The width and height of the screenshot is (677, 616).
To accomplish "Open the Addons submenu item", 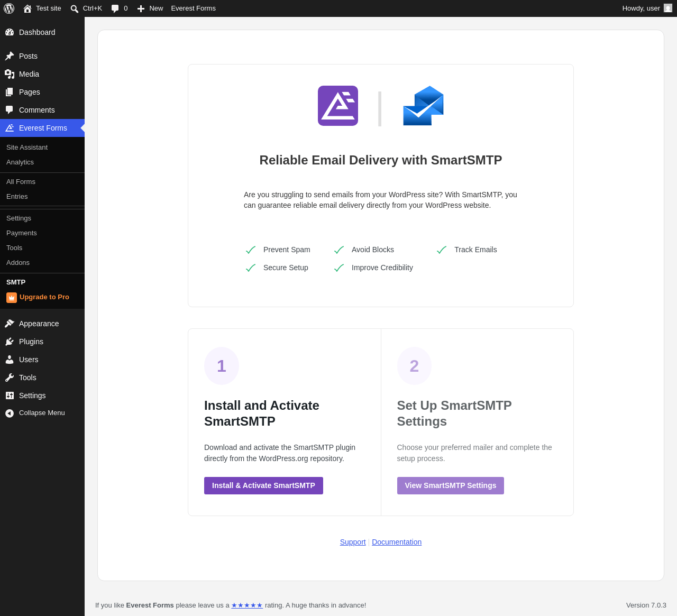I will pyautogui.click(x=18, y=263).
